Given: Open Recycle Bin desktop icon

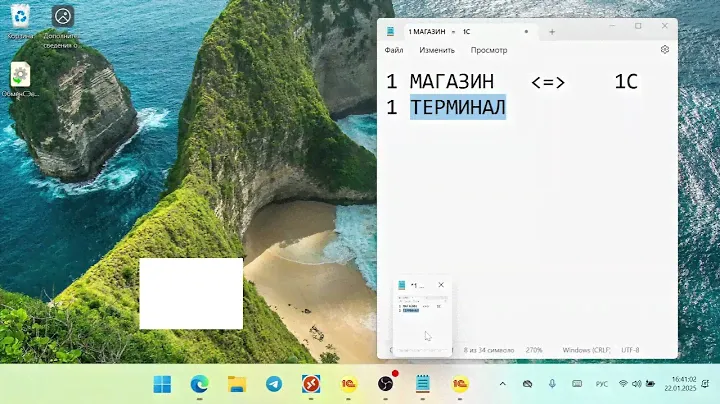Looking at the screenshot, I should [21, 19].
